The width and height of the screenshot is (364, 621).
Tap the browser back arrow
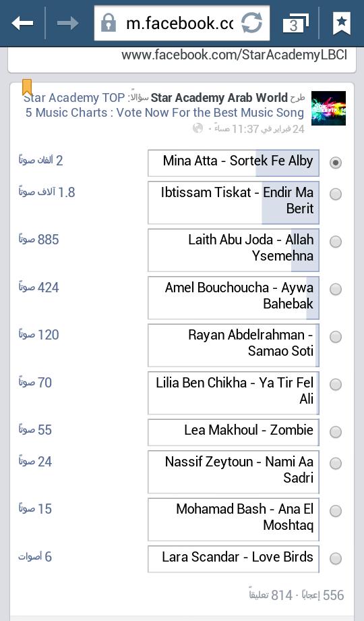(x=22, y=23)
